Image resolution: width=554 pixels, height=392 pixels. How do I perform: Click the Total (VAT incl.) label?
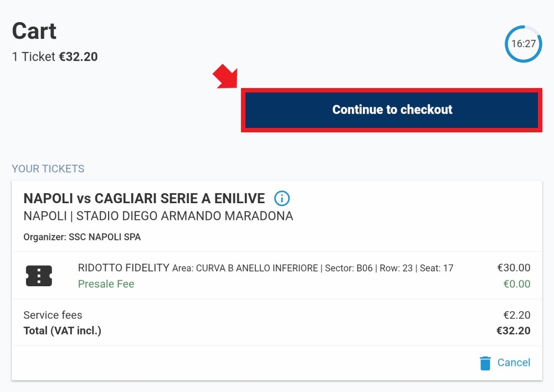(x=62, y=331)
